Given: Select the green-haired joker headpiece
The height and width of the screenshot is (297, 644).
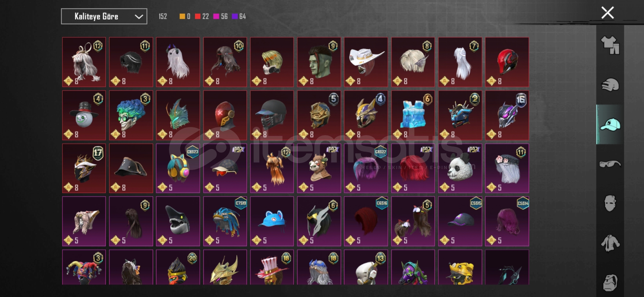Looking at the screenshot, I should click(131, 116).
